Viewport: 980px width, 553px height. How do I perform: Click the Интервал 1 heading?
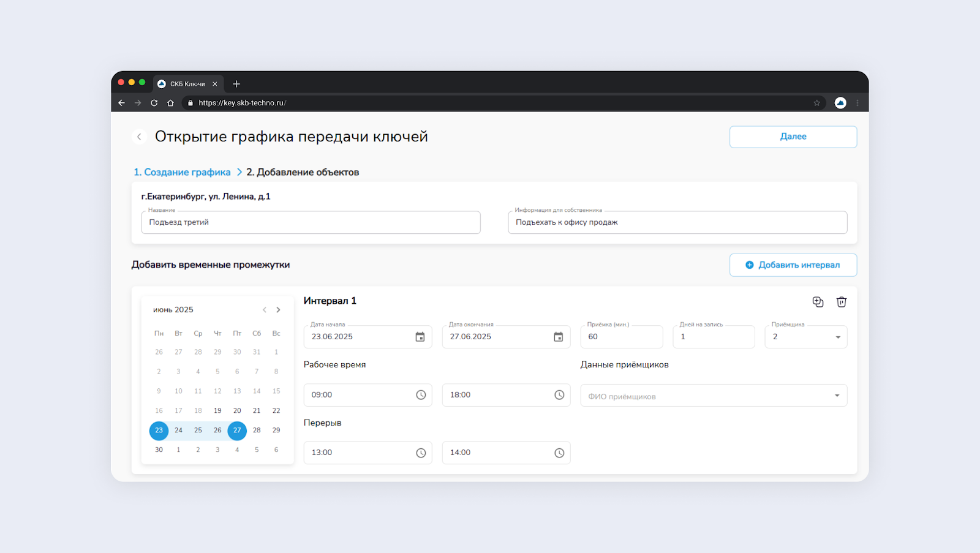click(330, 301)
